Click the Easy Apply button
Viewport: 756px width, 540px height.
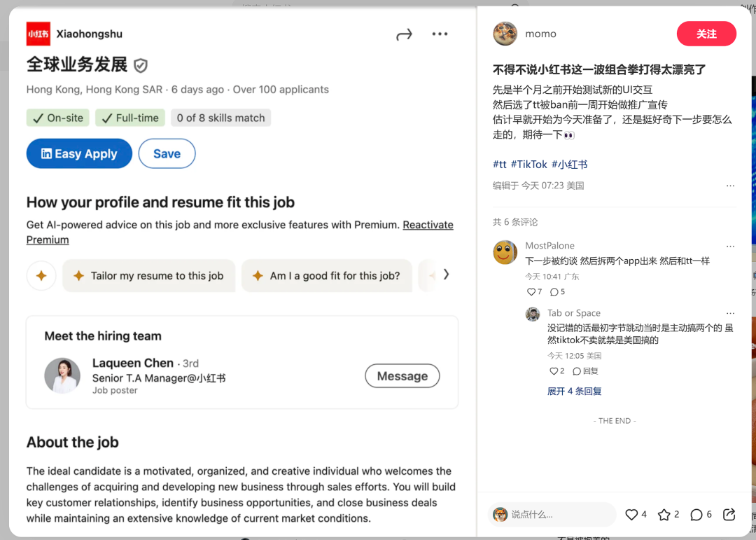[79, 153]
